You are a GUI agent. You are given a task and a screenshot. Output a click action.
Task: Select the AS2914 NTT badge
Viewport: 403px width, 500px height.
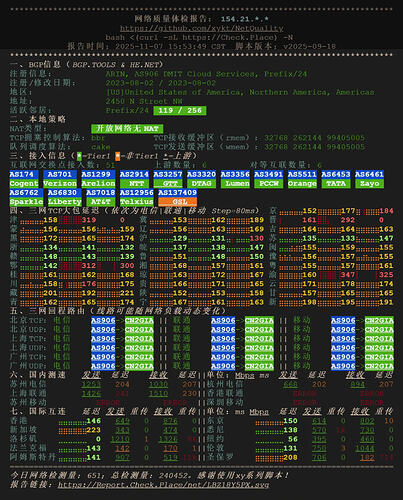coord(134,179)
